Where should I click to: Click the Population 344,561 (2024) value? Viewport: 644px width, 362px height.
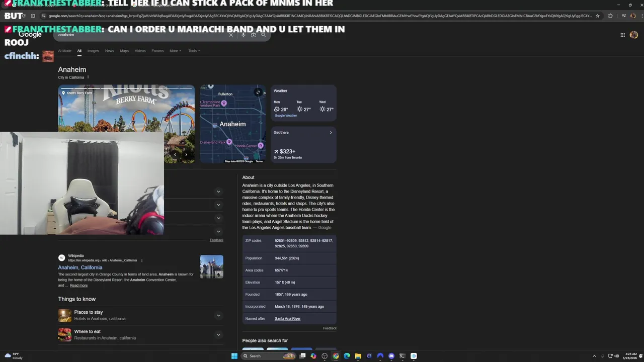pyautogui.click(x=287, y=258)
